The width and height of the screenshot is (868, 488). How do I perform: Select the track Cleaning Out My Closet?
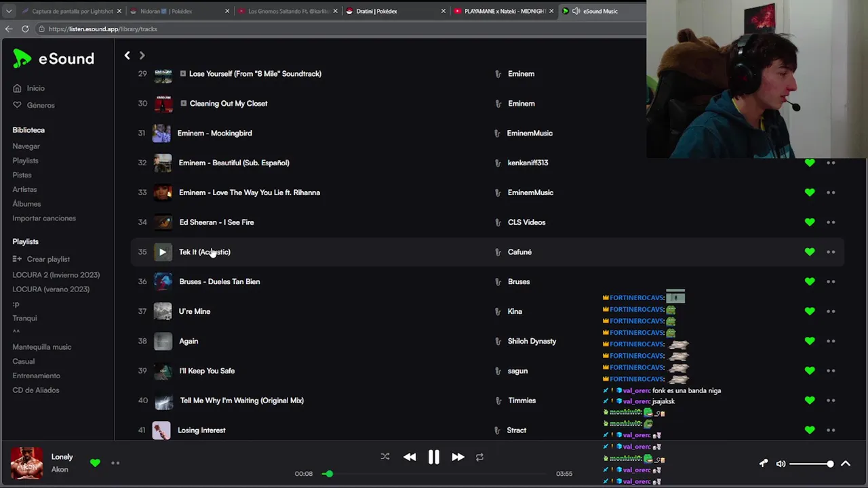(x=228, y=104)
